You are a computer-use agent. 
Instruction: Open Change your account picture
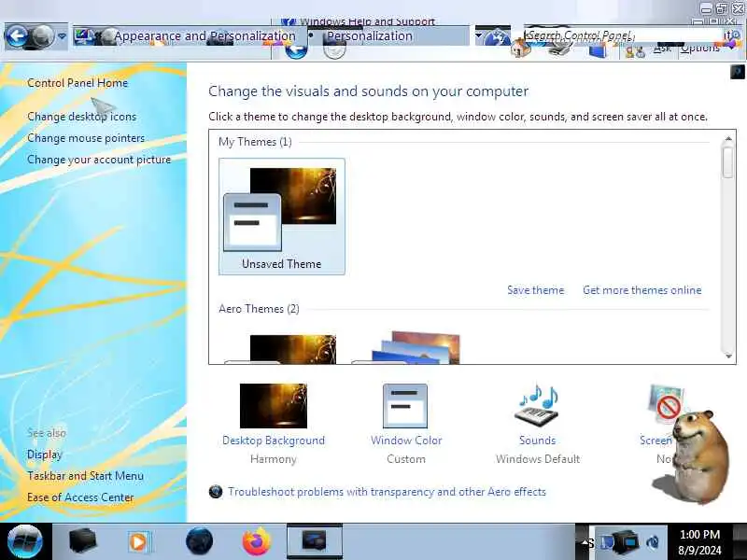tap(99, 160)
